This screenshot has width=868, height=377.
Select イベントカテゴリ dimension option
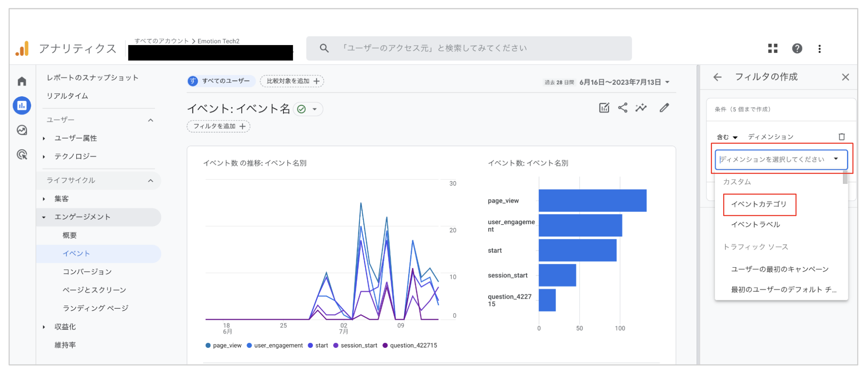coord(759,204)
